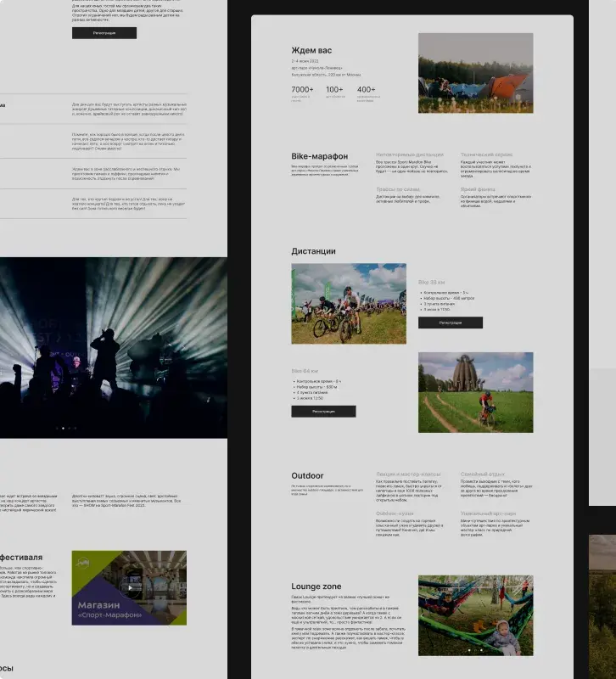Click the 100+ statistic number
This screenshot has width=616, height=679.
tap(334, 89)
